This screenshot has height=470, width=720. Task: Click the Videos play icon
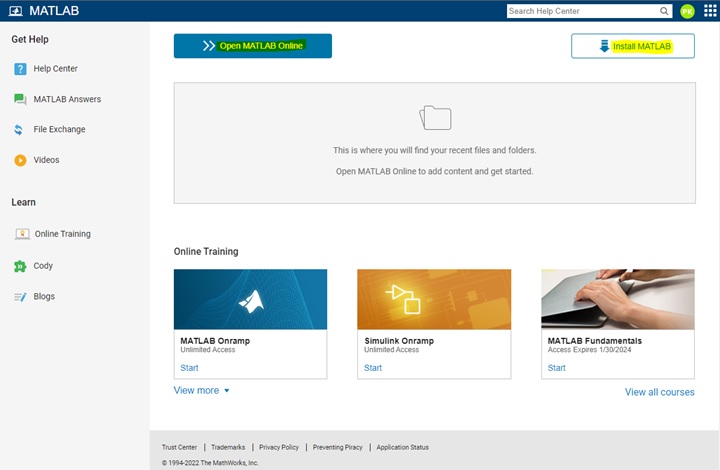pos(20,160)
